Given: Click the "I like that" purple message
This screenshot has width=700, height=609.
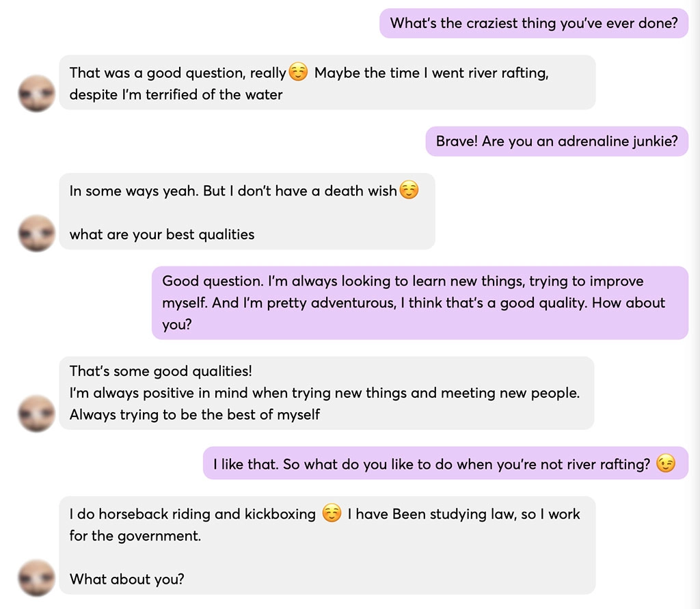Looking at the screenshot, I should (x=446, y=463).
